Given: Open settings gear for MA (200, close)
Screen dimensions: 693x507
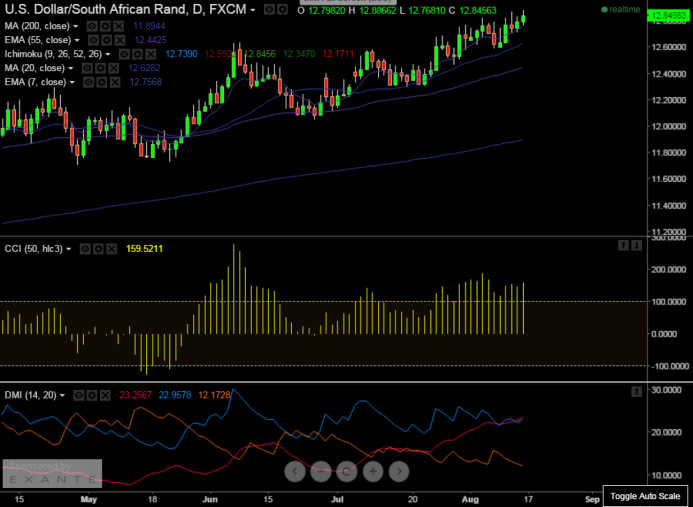Looking at the screenshot, I should (105, 26).
